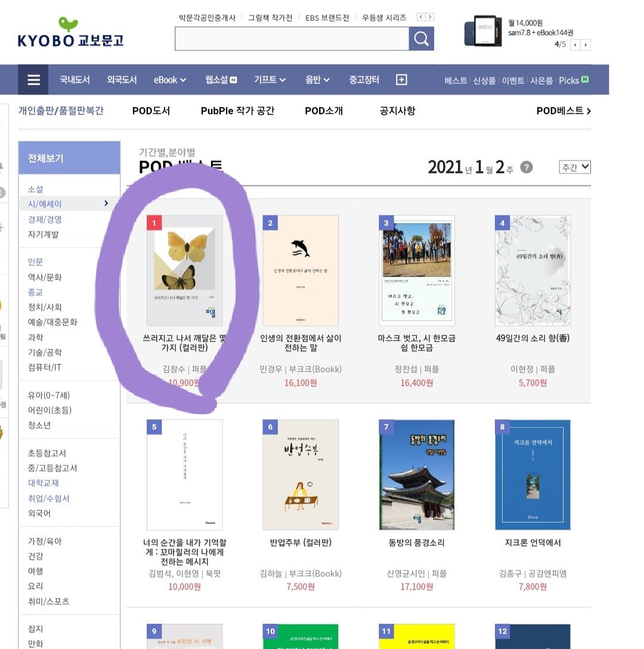Open the hamburger all-categories menu

[33, 80]
